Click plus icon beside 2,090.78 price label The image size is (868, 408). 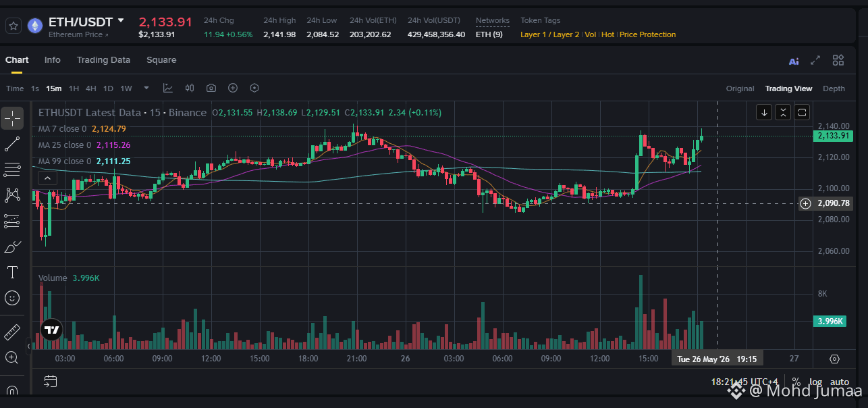[x=806, y=203]
